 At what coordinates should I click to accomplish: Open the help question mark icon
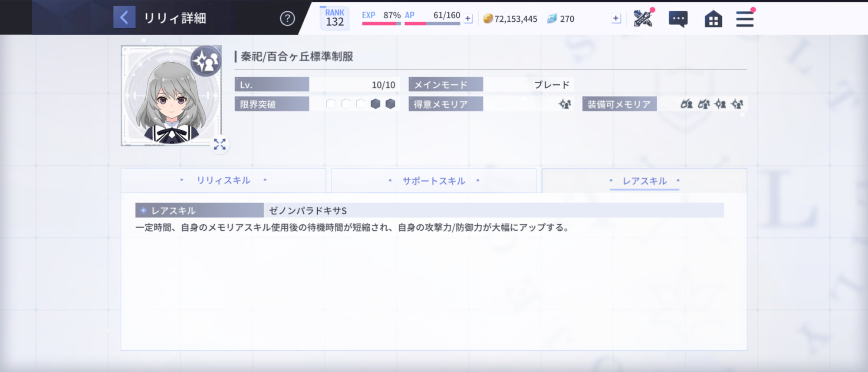[287, 18]
